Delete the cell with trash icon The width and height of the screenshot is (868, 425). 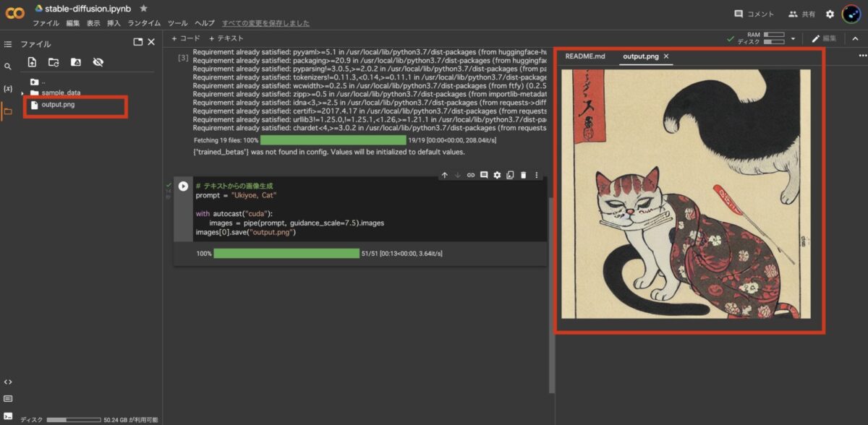[x=523, y=175]
